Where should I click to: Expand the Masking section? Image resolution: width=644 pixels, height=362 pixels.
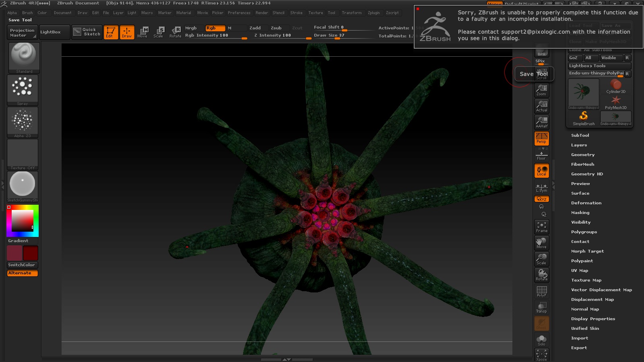pos(580,213)
